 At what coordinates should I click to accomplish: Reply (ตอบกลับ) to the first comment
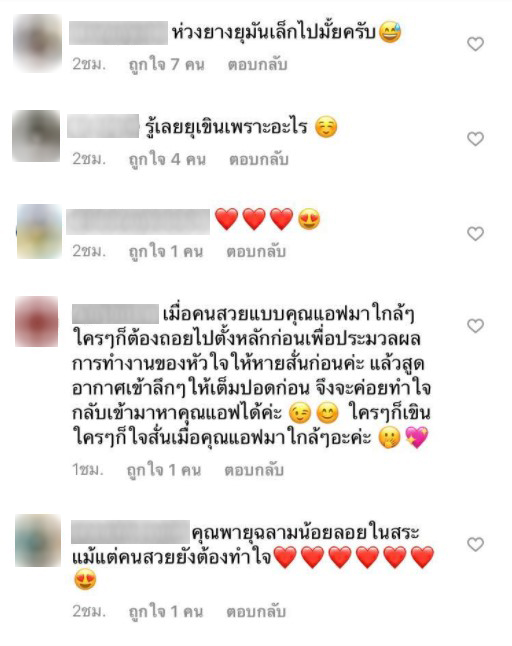[257, 65]
